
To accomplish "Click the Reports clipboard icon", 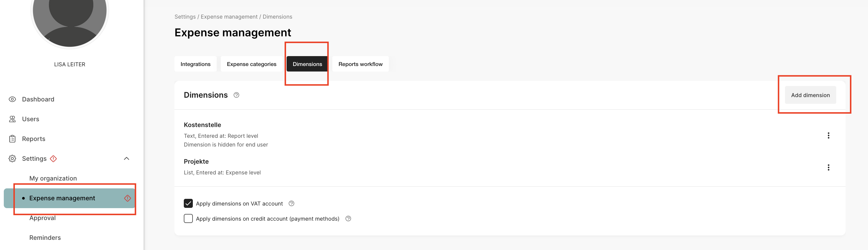I will pos(13,139).
